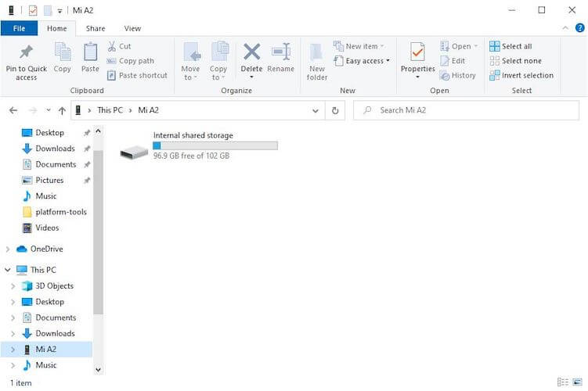This screenshot has height=391, width=588.
Task: Open the address bar history dropdown
Action: [x=316, y=110]
